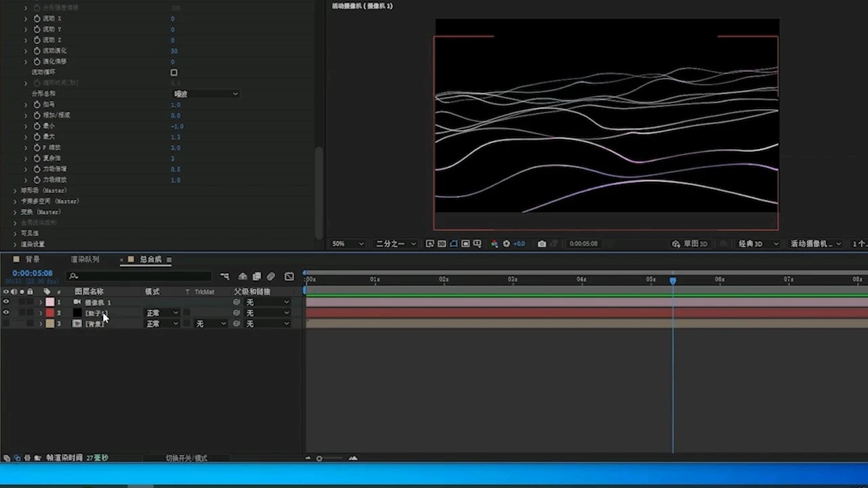Click the zoom-in mountain icon under timeline
This screenshot has height=488, width=868.
coord(353,458)
